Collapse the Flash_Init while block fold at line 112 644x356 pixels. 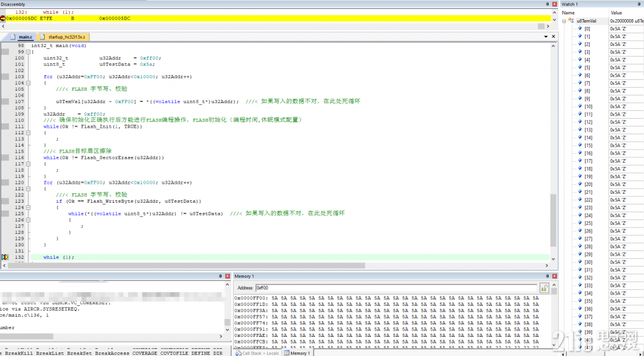coord(28,133)
